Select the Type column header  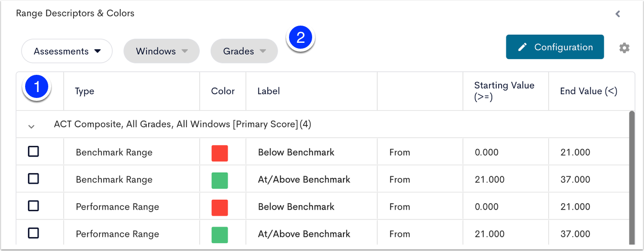[x=84, y=91]
